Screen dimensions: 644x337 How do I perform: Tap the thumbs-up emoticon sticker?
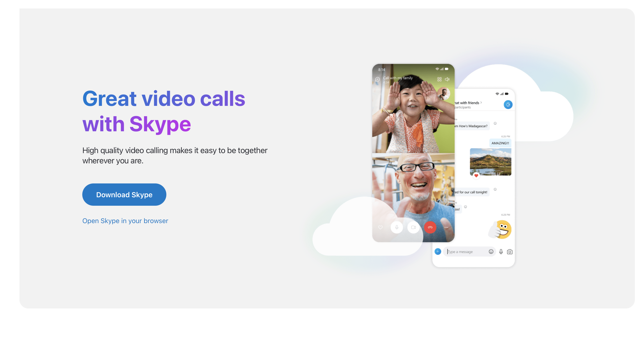(500, 230)
